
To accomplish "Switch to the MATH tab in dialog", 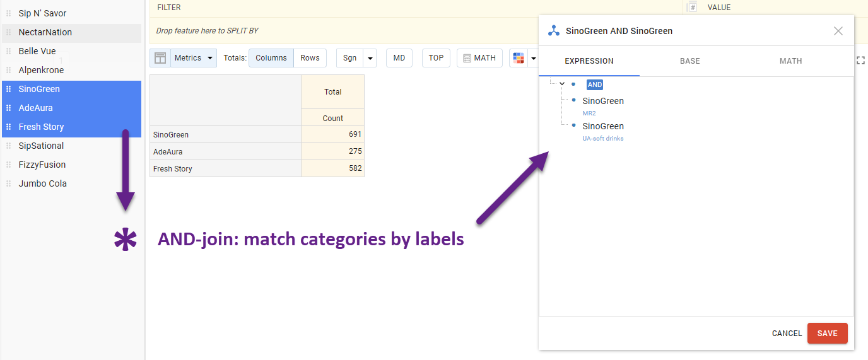I will pyautogui.click(x=790, y=61).
